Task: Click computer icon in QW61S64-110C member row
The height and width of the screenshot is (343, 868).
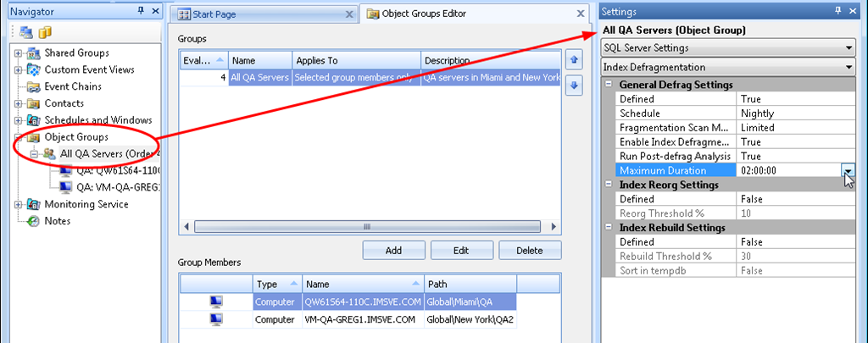Action: (x=216, y=302)
